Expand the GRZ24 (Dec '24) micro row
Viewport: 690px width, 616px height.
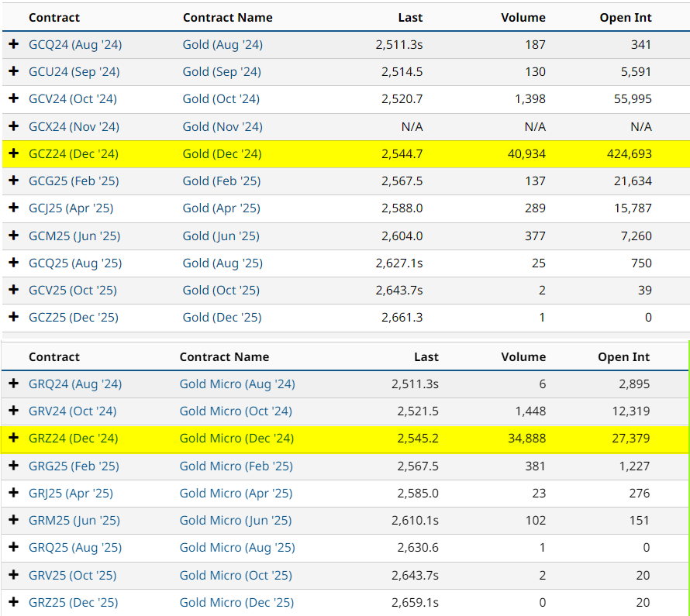tap(13, 438)
